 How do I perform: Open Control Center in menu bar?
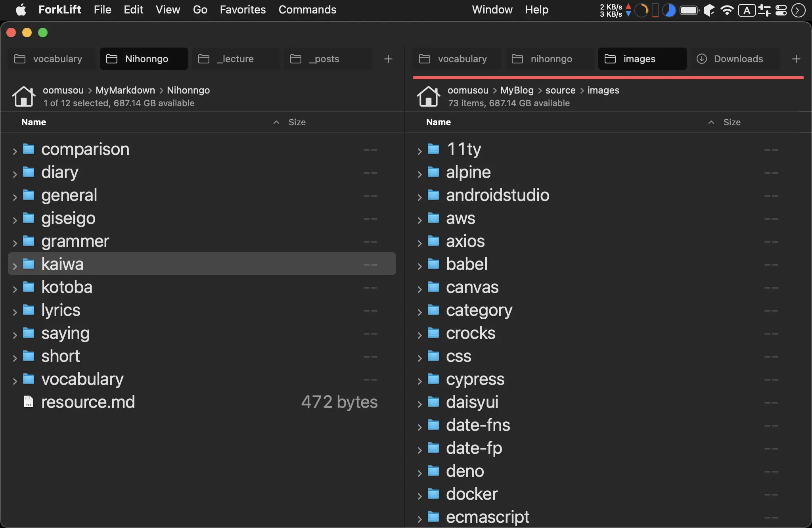[x=781, y=10]
